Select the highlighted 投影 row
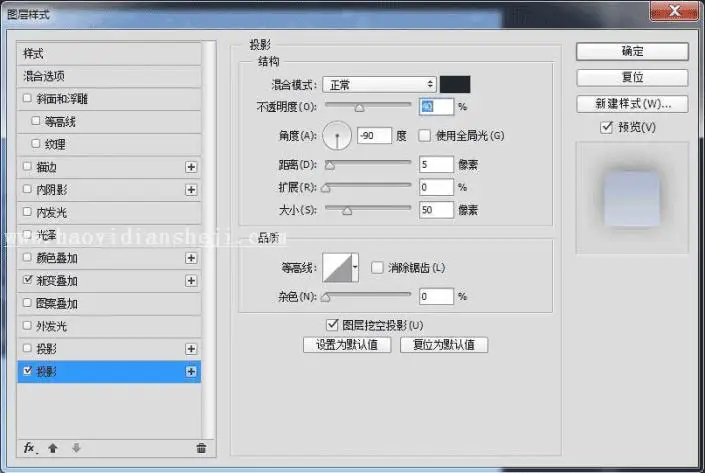Screen dimensions: 705x473 click(x=109, y=371)
